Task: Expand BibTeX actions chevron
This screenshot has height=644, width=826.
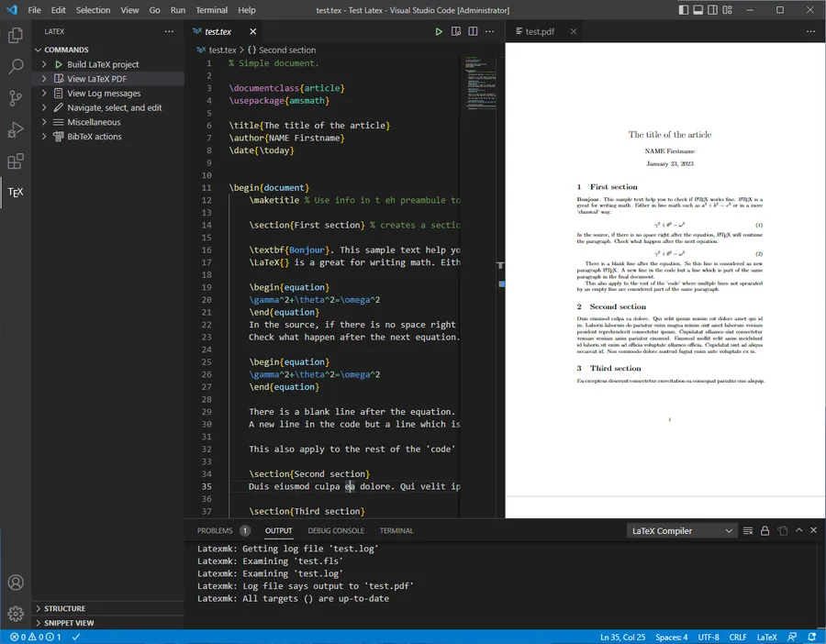Action: pos(44,137)
